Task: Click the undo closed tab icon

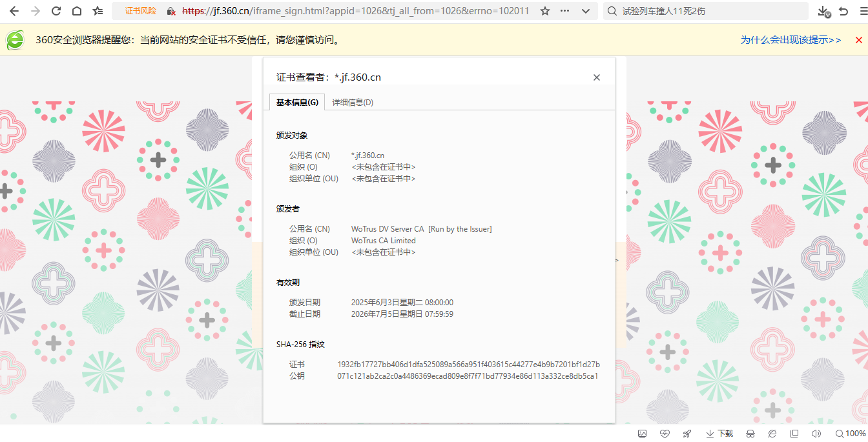Action: click(x=843, y=11)
